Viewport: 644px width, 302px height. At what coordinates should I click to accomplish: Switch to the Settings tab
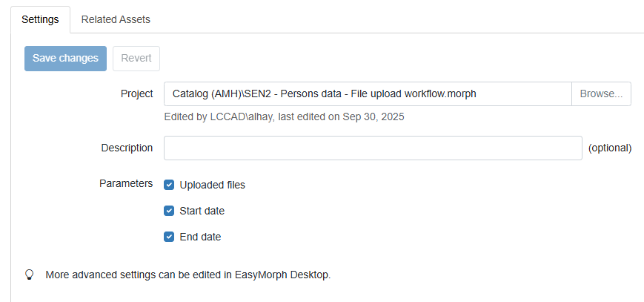click(x=40, y=19)
